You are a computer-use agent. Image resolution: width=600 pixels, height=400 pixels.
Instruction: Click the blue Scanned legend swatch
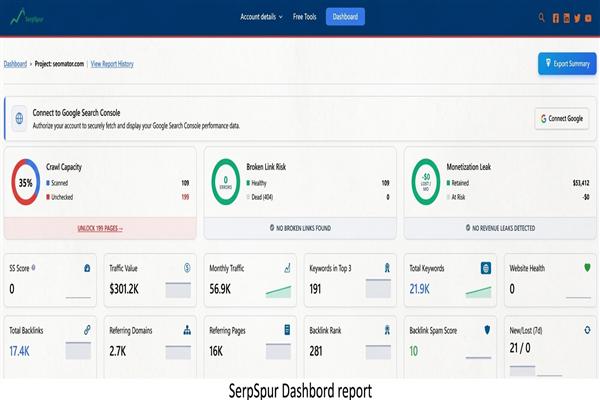48,183
